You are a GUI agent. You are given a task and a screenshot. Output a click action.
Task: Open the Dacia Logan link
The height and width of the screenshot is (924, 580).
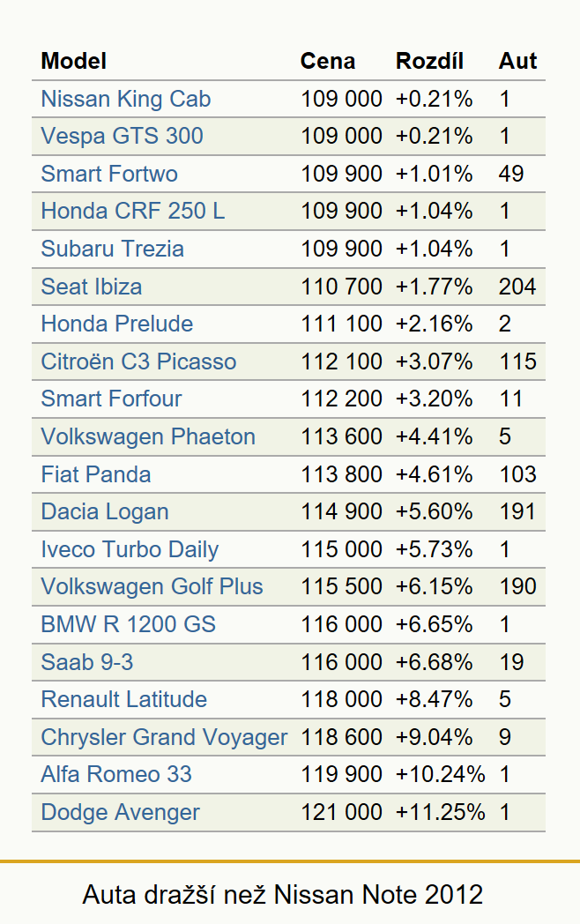(105, 511)
